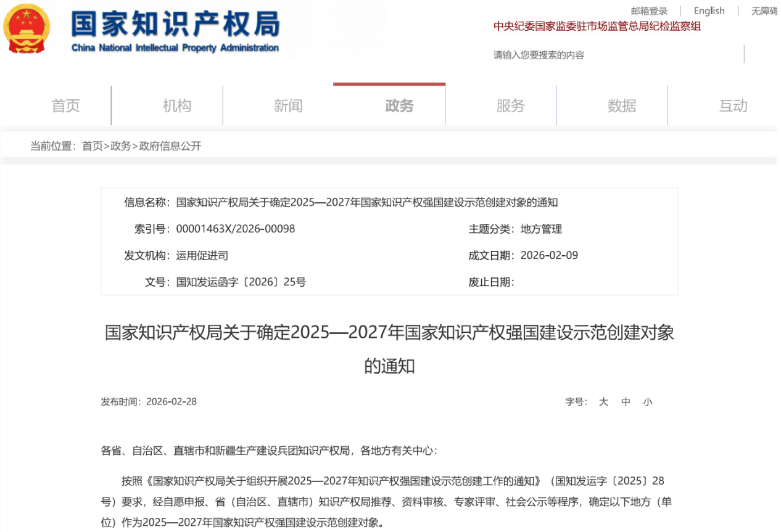
Task: Click the 政务 navigation tab
Action: 399,106
